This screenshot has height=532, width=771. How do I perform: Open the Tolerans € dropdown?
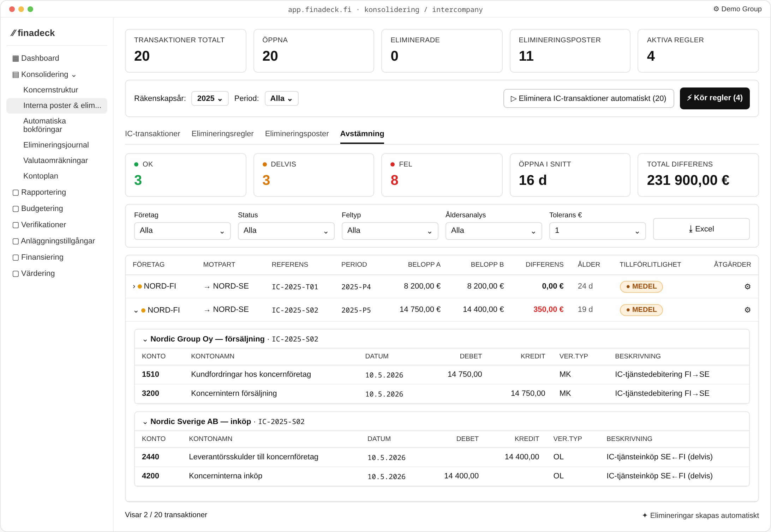[597, 231]
